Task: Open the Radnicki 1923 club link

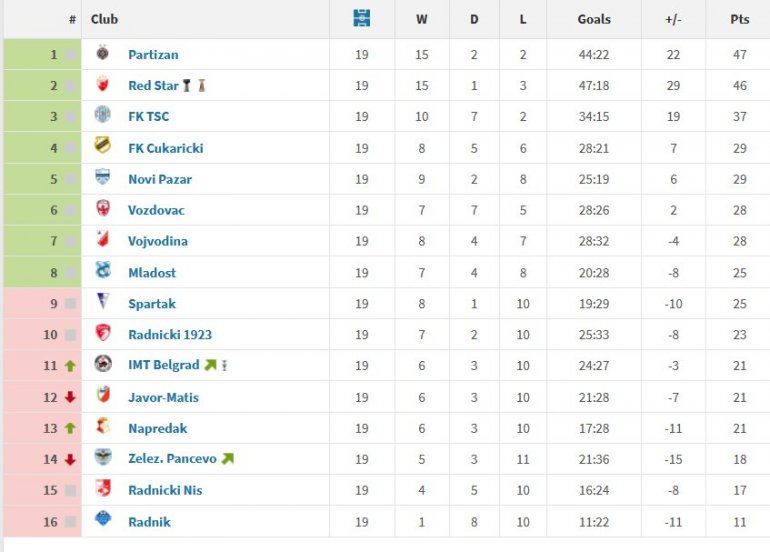Action: (x=170, y=335)
